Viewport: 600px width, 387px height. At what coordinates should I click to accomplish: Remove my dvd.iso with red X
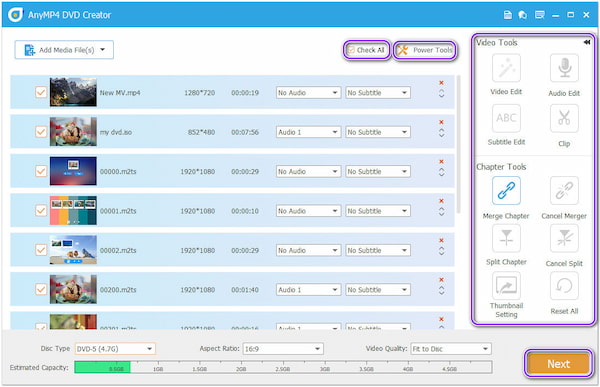[441, 122]
